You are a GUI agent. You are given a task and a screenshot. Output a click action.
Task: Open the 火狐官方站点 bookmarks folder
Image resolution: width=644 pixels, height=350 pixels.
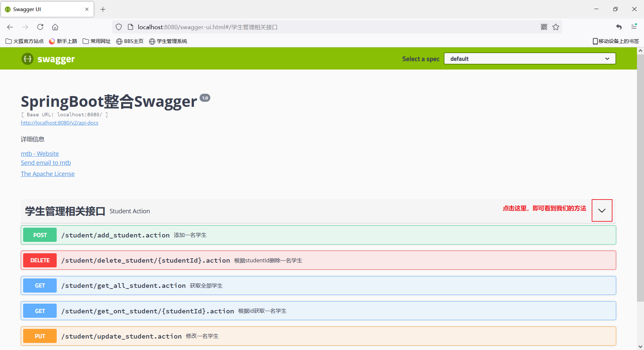coord(24,41)
